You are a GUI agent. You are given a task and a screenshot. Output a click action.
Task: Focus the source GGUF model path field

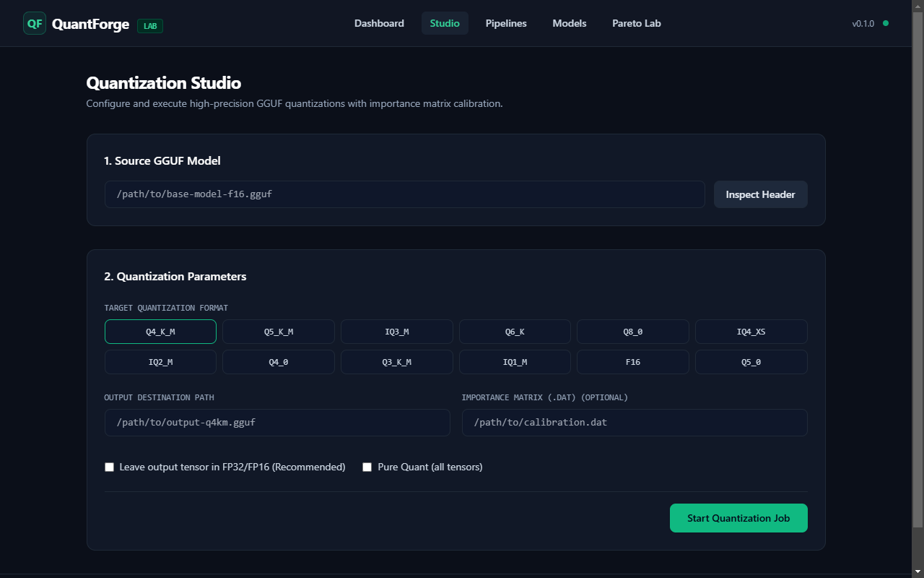(405, 194)
